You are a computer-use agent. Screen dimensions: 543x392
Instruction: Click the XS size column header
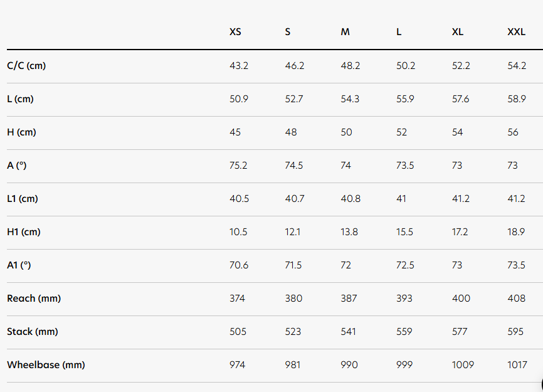coord(235,32)
